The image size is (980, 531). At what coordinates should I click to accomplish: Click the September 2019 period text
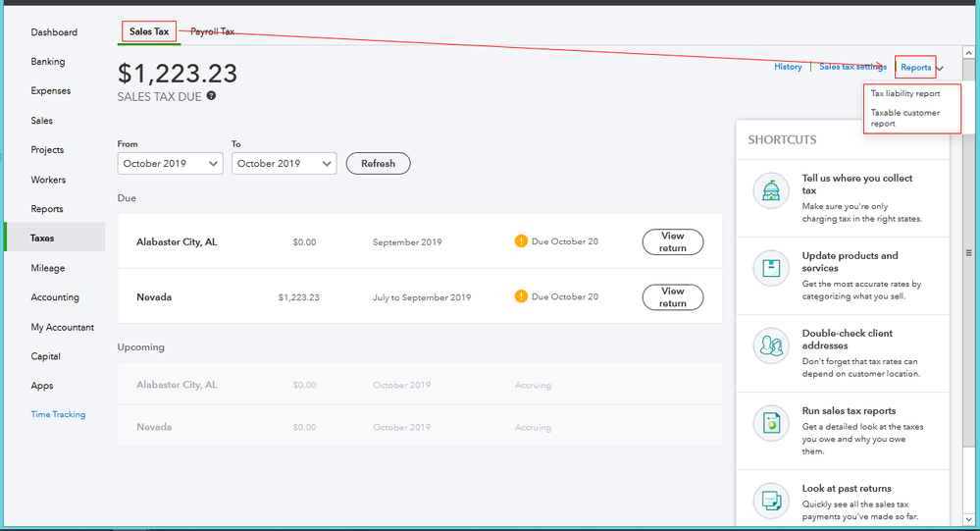point(407,242)
